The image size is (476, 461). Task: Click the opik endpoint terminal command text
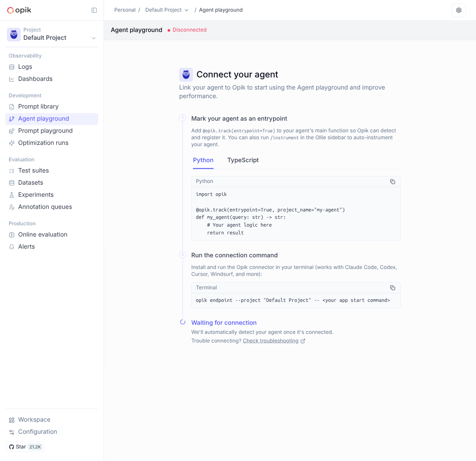(x=293, y=300)
